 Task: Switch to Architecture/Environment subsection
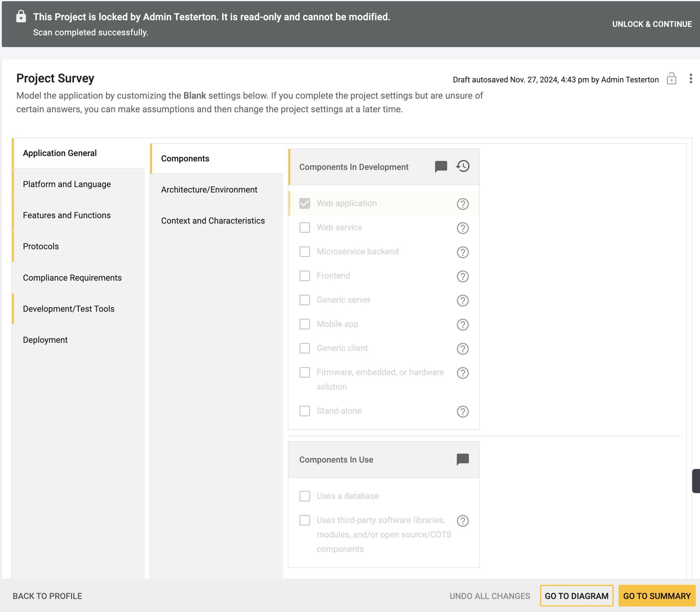click(209, 190)
